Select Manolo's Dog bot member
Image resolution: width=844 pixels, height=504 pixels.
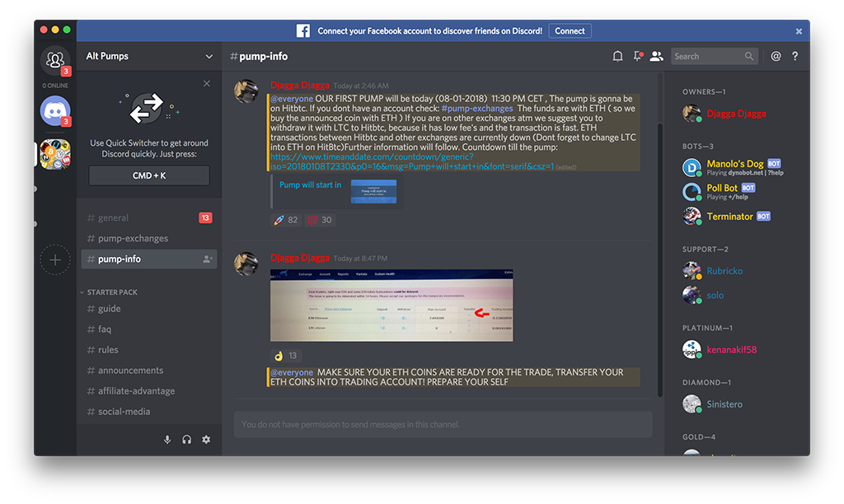pyautogui.click(x=734, y=167)
